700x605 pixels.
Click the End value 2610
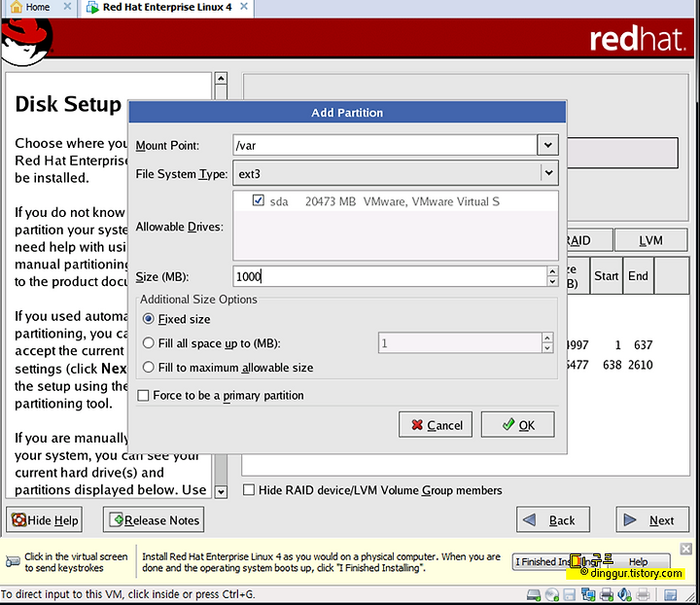(641, 365)
